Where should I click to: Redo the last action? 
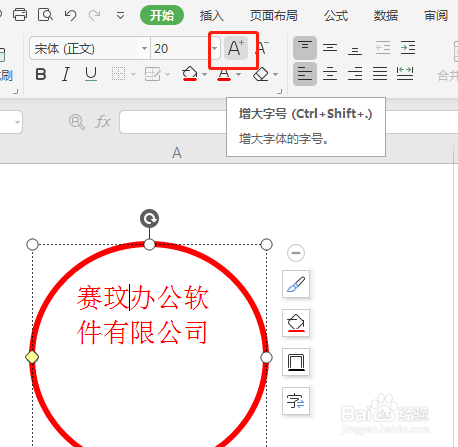[x=95, y=15]
